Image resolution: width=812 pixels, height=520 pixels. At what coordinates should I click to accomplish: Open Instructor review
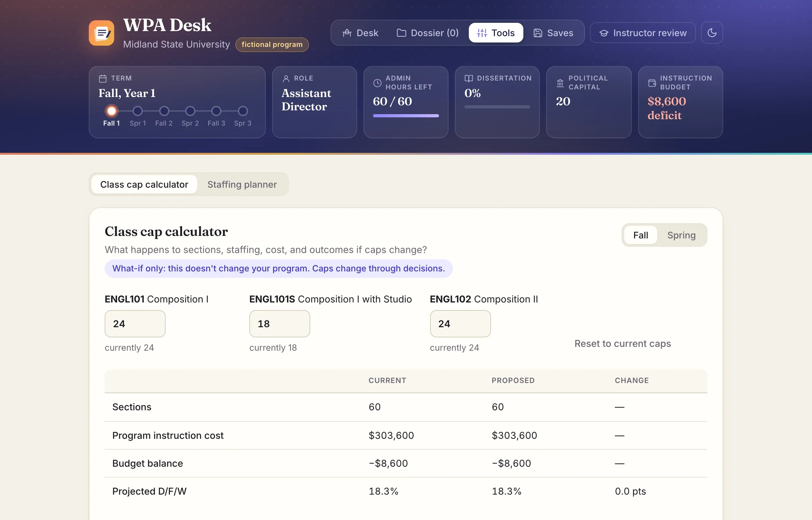coord(643,33)
